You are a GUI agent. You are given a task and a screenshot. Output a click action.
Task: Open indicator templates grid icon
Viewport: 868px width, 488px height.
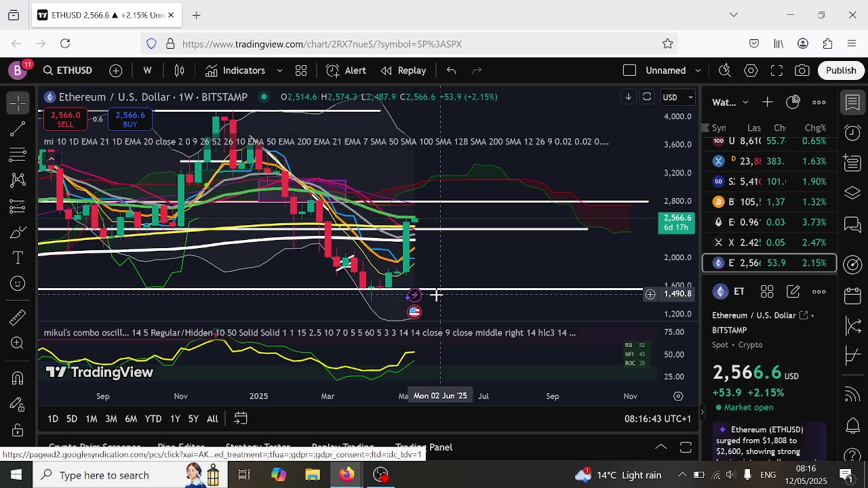[x=301, y=70]
